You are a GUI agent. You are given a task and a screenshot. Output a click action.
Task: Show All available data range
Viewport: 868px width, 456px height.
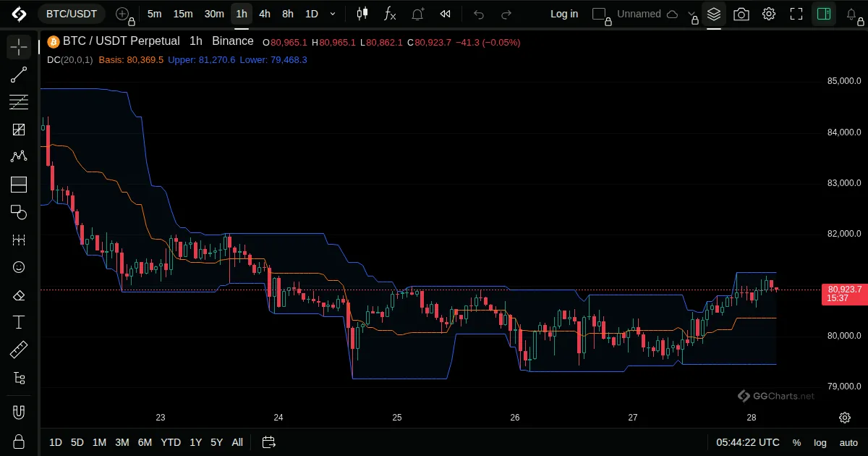pyautogui.click(x=237, y=442)
